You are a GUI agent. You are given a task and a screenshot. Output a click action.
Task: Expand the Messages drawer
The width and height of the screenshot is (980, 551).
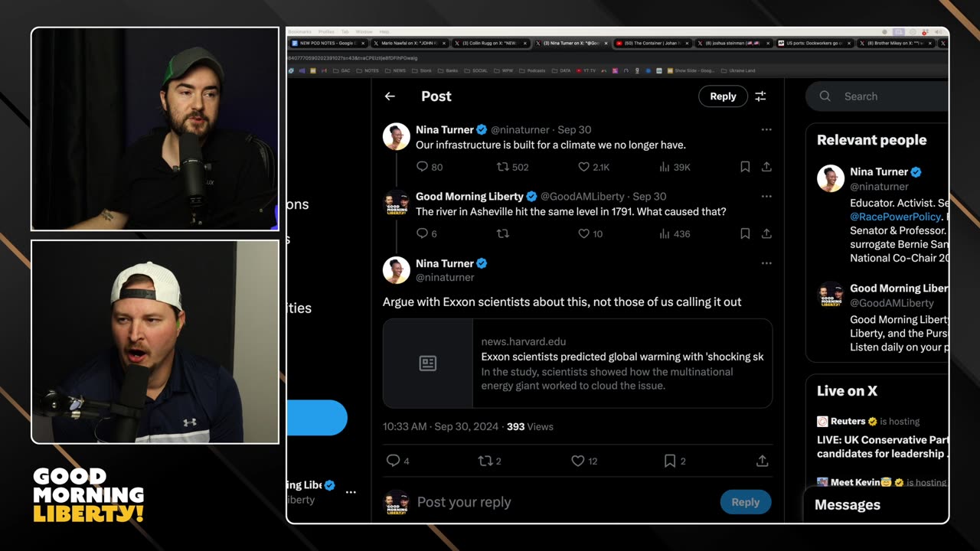coord(875,505)
